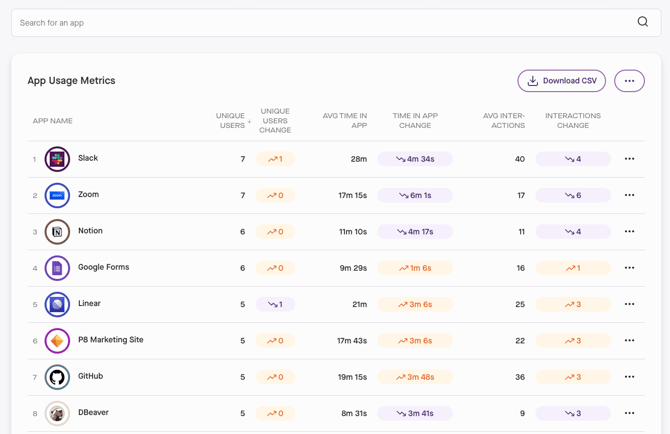Open the GitHub row more-options menu
670x434 pixels.
click(x=629, y=377)
